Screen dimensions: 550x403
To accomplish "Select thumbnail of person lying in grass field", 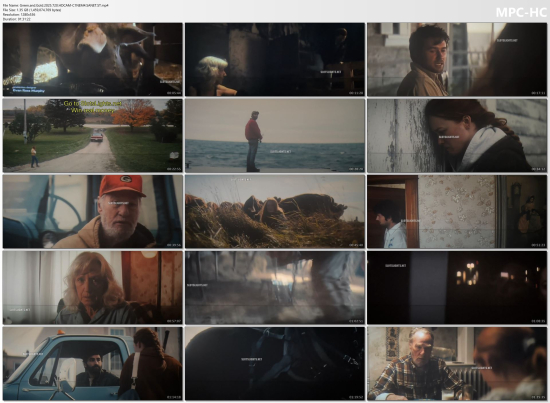I will (x=275, y=211).
